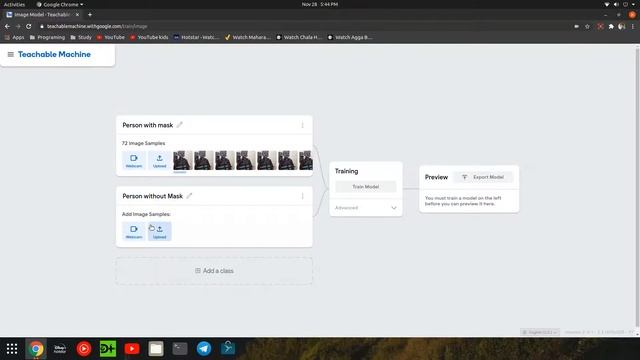Close the Image Model Teachable tab

(77, 15)
